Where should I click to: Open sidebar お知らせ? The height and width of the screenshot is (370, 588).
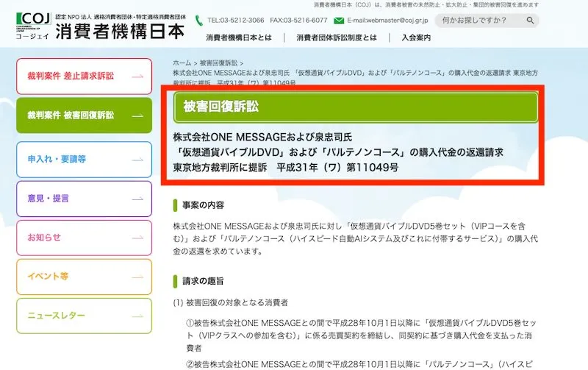coord(84,238)
